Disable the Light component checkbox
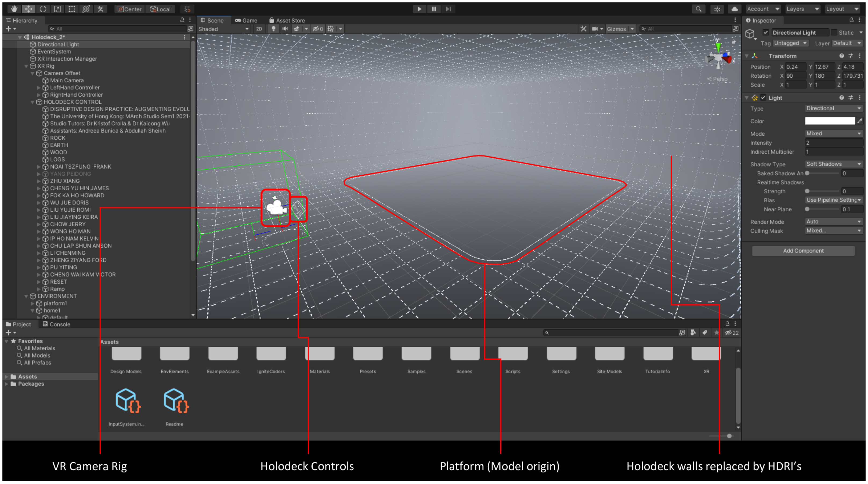The width and height of the screenshot is (868, 484). point(764,98)
